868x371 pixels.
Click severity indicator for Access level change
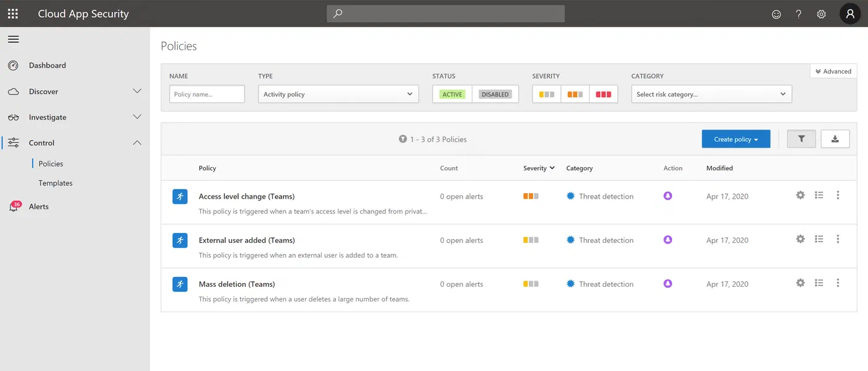click(x=531, y=196)
